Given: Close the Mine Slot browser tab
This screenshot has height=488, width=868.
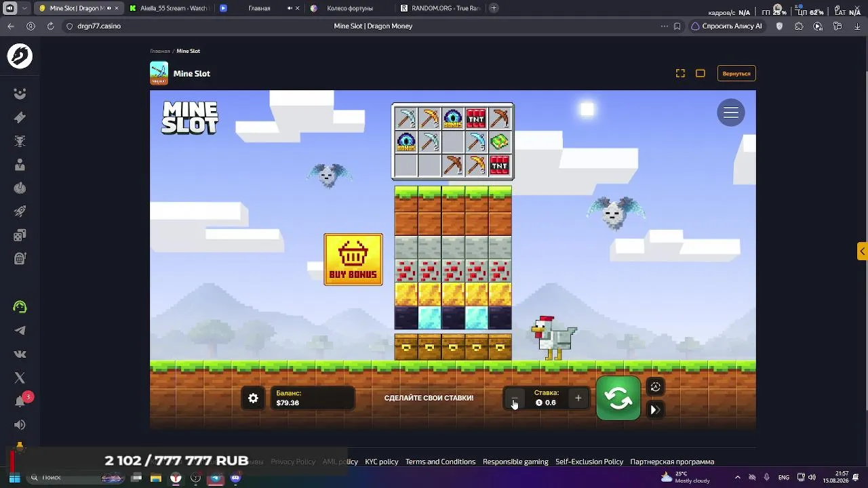Looking at the screenshot, I should pos(116,8).
